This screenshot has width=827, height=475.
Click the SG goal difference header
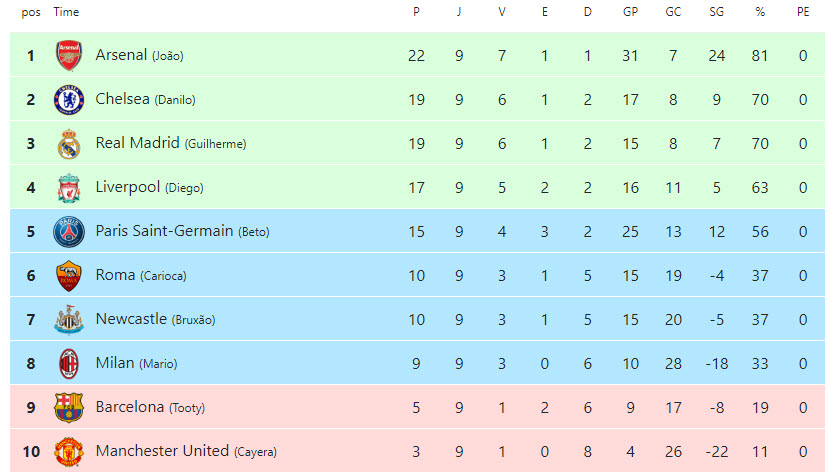716,12
